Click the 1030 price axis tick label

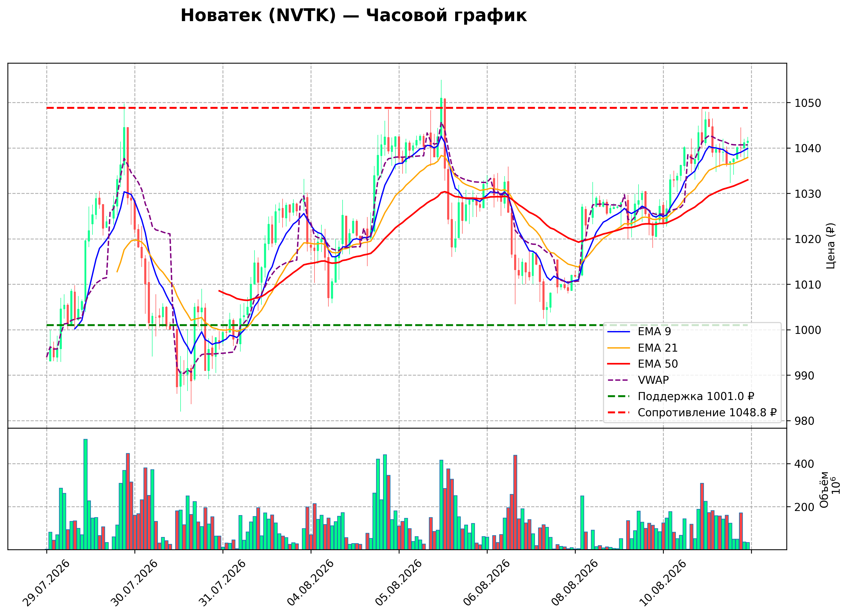click(x=808, y=194)
